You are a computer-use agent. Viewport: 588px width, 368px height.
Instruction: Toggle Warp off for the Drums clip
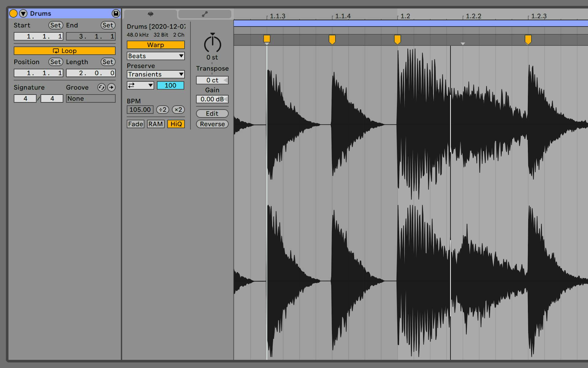156,45
